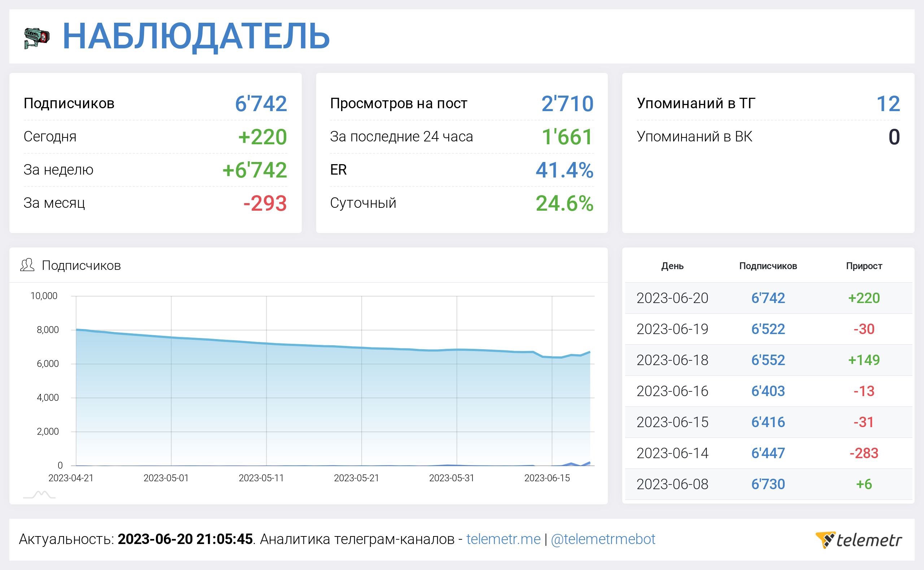
Task: Select the 2023-06-14 date cell
Action: 672,453
